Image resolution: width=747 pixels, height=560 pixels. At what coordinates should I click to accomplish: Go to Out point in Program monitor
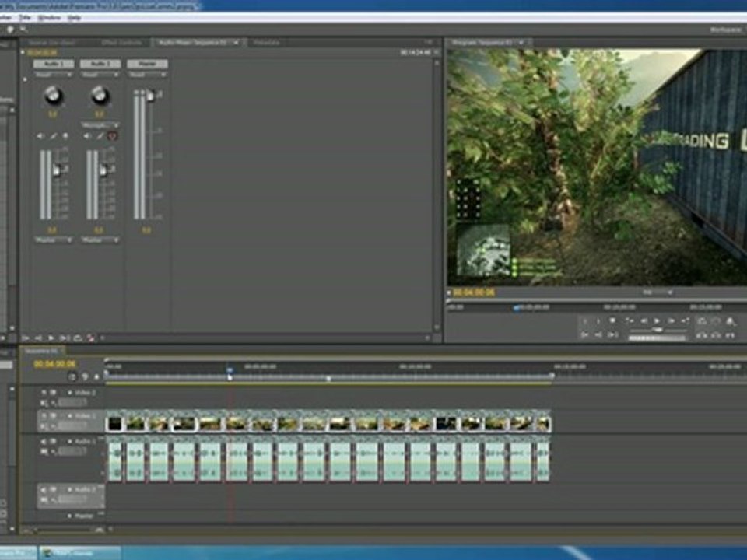pyautogui.click(x=598, y=334)
